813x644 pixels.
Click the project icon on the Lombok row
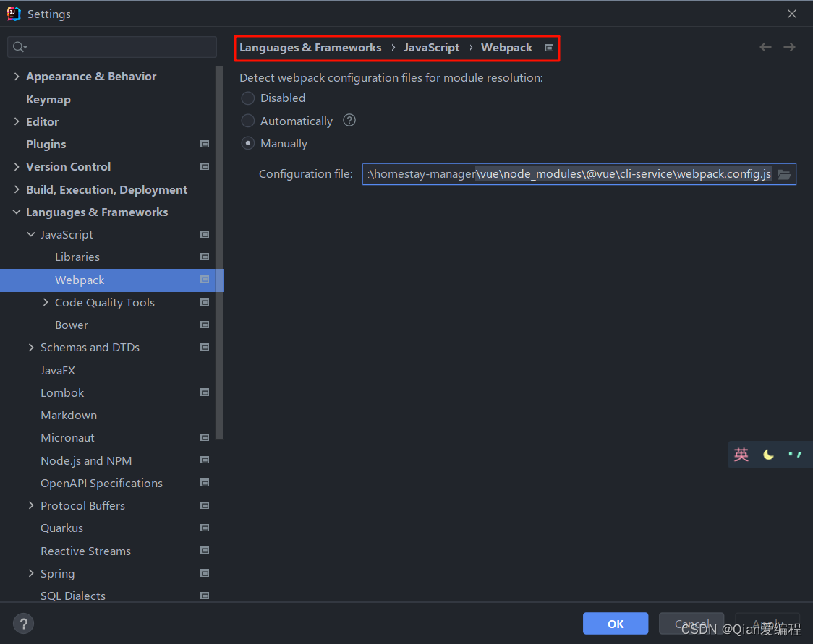[205, 392]
